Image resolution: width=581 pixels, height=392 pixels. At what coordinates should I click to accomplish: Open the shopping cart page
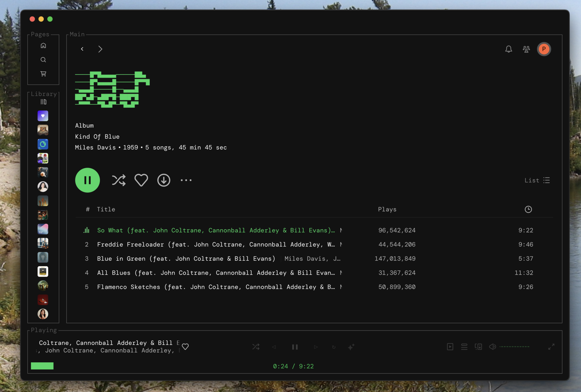(x=43, y=74)
